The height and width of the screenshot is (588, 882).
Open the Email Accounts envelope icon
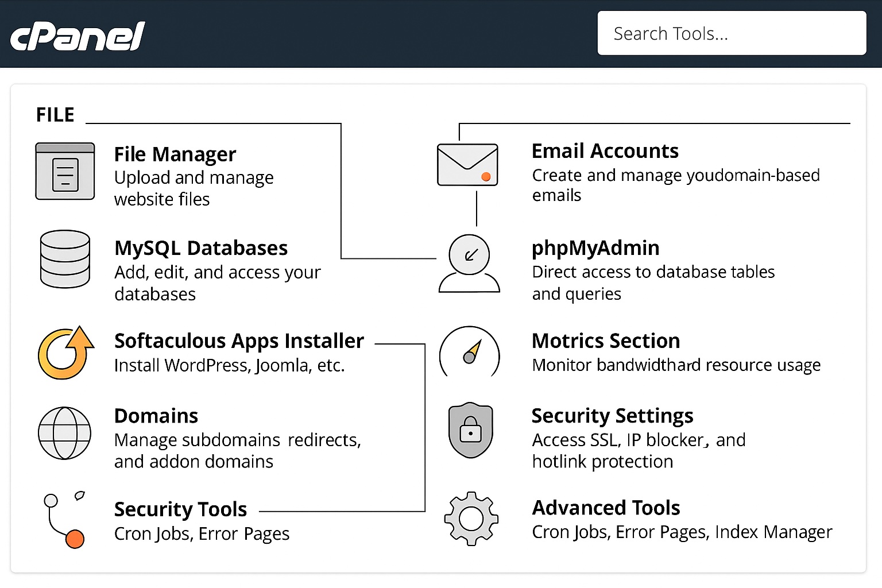(x=467, y=165)
